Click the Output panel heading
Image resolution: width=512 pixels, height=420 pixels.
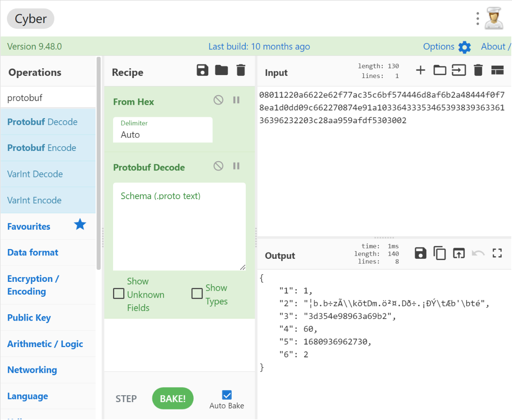coord(280,256)
